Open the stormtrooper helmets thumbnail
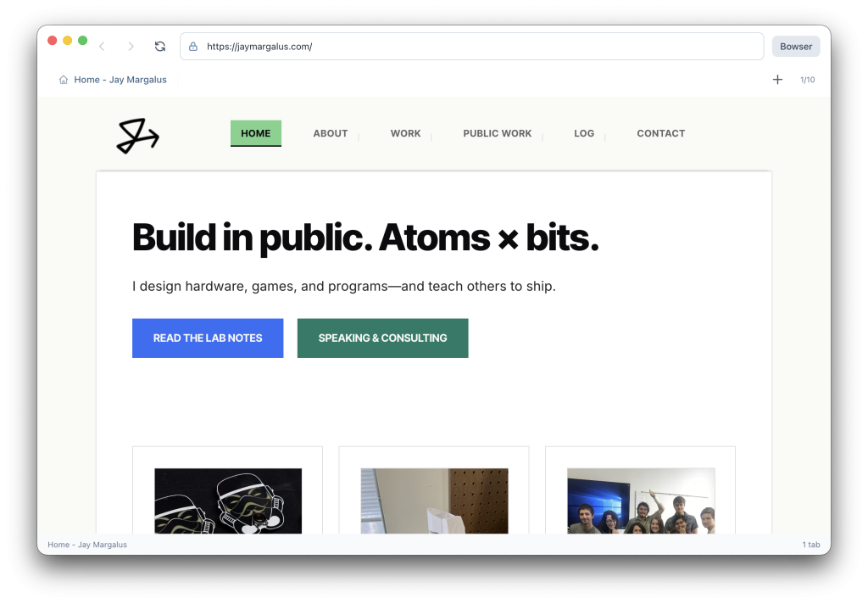The image size is (868, 604). [x=228, y=501]
